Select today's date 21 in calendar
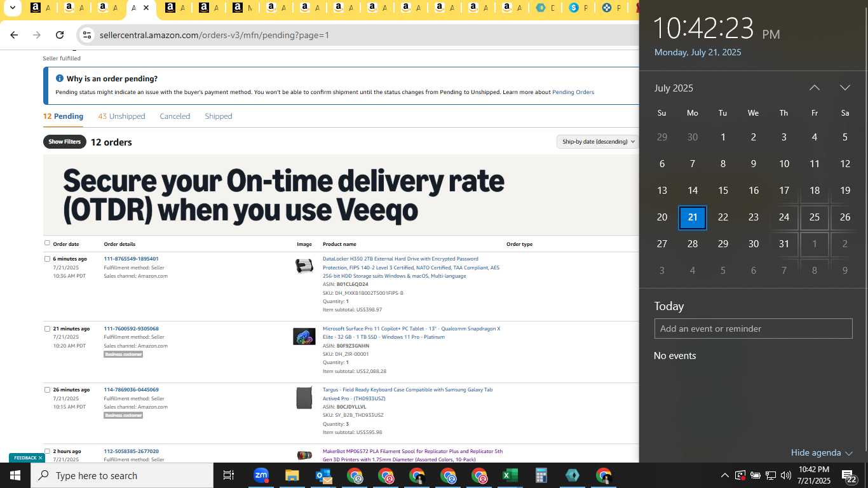This screenshot has height=488, width=868. coord(693,217)
